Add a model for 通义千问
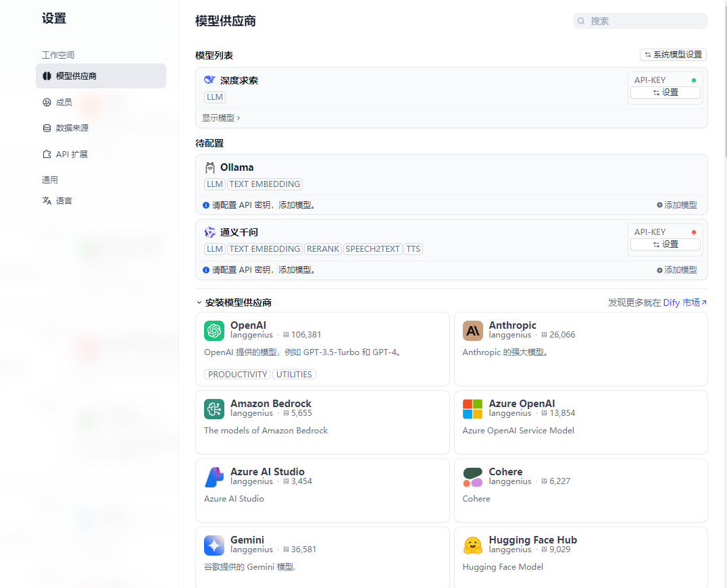The height and width of the screenshot is (588, 727). coord(677,269)
